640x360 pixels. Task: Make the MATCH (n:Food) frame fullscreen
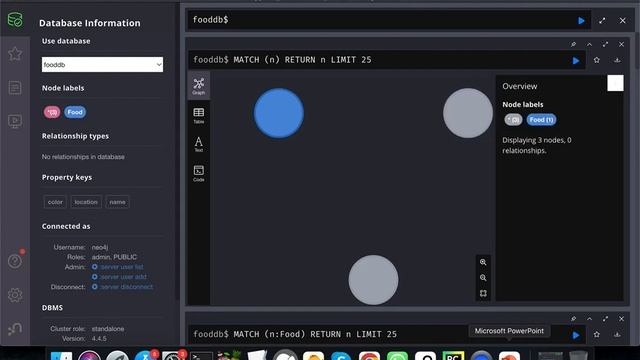pos(605,318)
